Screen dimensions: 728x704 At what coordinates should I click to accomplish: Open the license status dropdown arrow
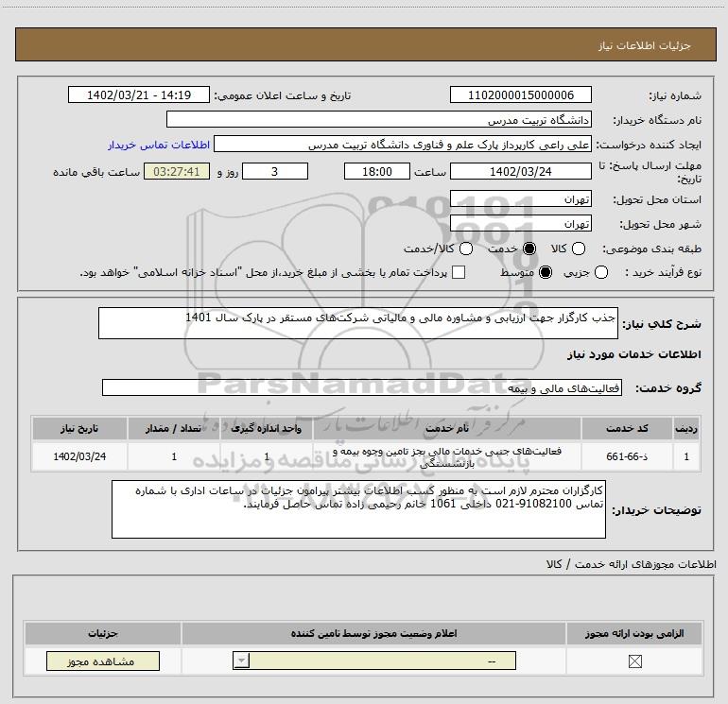(x=241, y=661)
